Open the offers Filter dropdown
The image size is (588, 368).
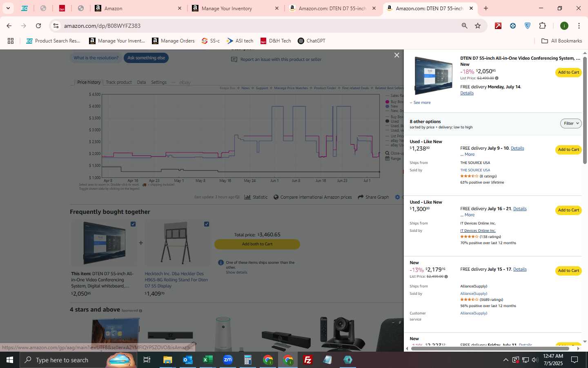(570, 123)
